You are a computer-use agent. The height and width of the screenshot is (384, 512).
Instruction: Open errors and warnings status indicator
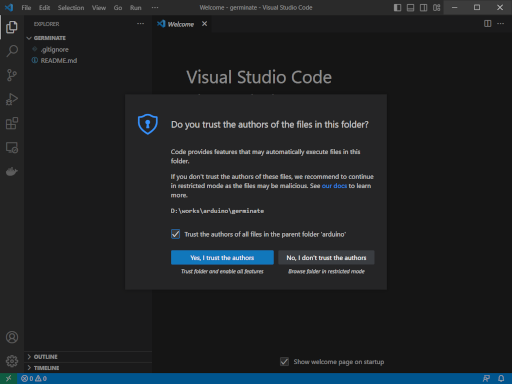point(34,378)
